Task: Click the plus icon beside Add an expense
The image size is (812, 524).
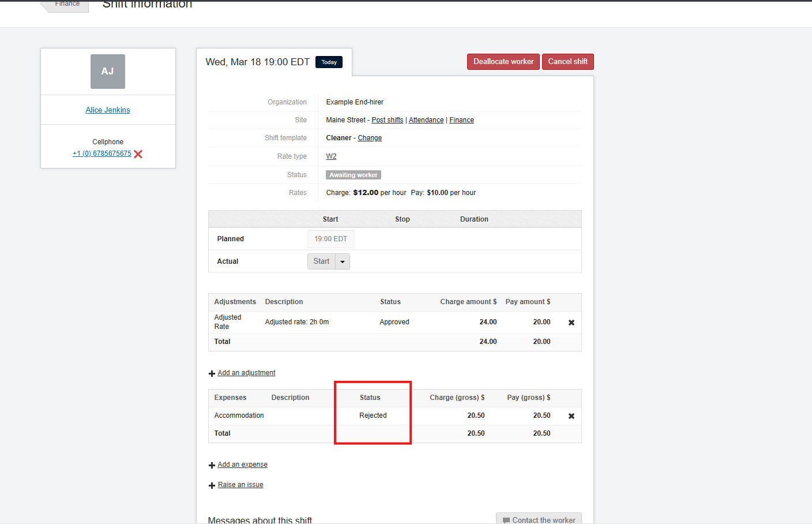Action: point(212,465)
